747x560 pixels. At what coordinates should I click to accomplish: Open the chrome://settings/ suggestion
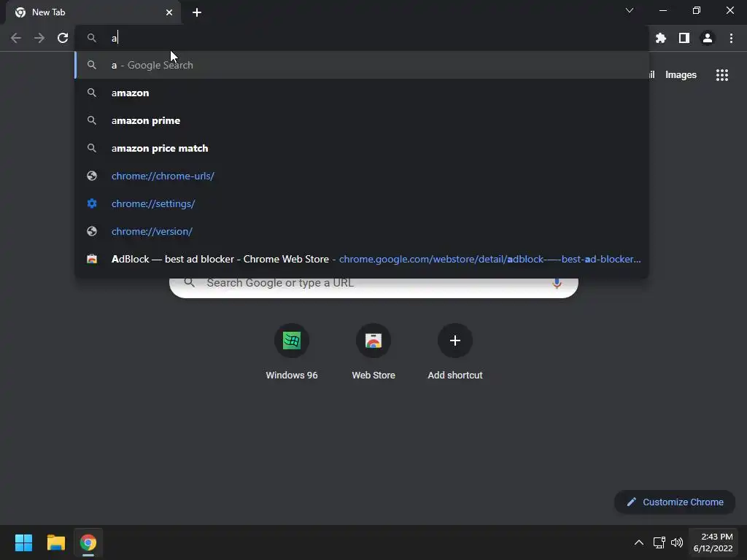click(x=362, y=203)
